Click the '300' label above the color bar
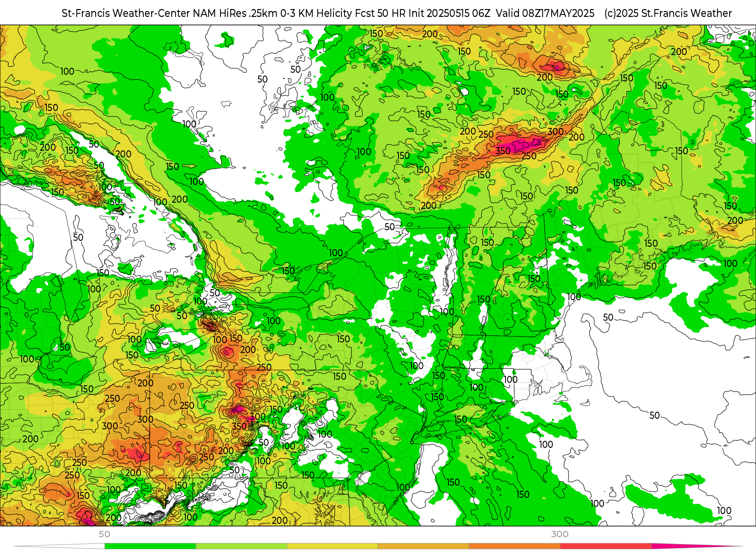This screenshot has height=551, width=756. click(560, 534)
